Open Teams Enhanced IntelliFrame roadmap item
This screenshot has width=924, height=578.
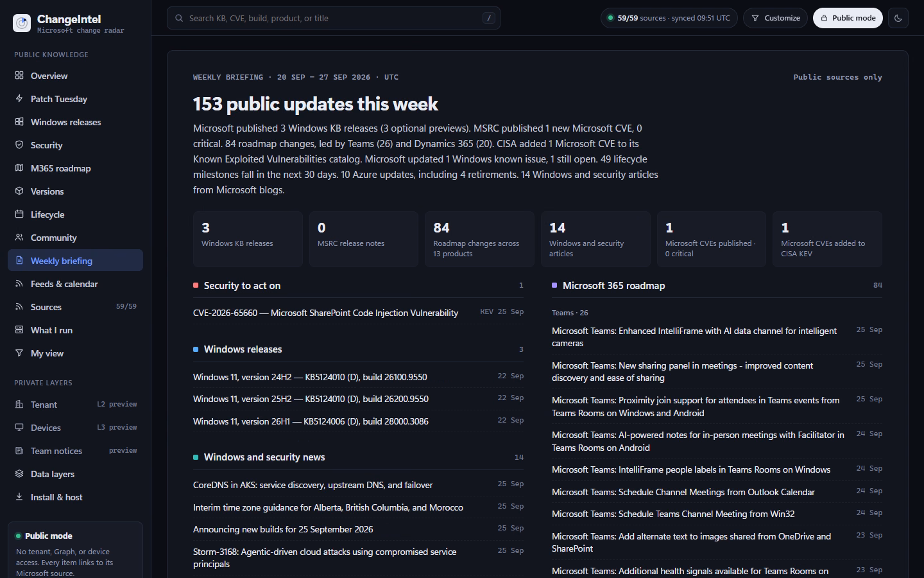[717, 337]
